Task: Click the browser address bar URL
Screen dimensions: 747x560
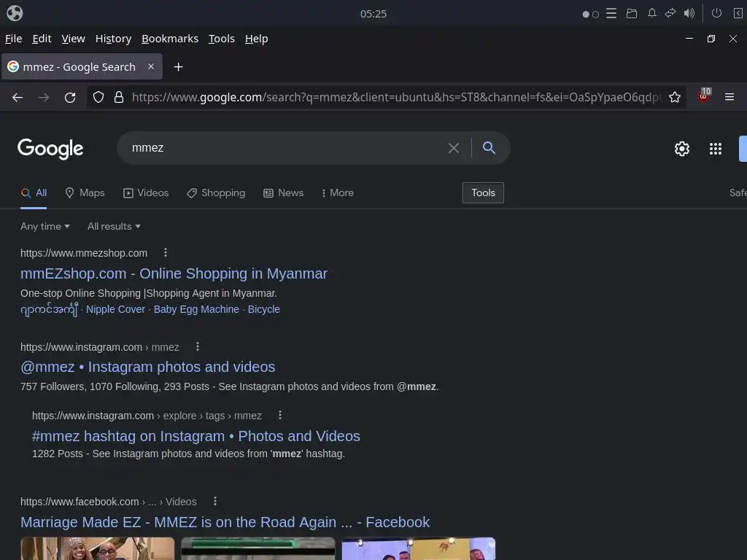Action: 396,98
